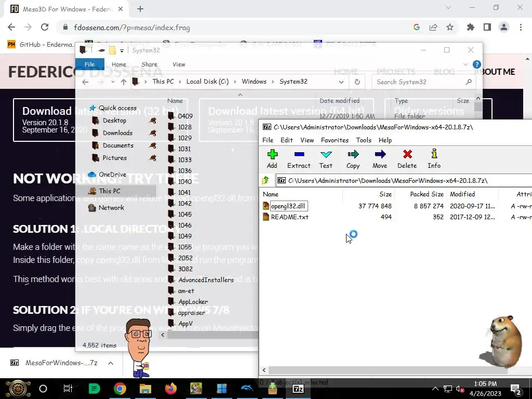532x399 pixels.
Task: Click Chrome back navigation arrow
Action: point(11,27)
